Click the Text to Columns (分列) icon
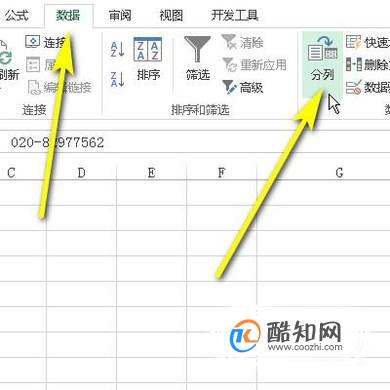The height and width of the screenshot is (390, 390). pos(322,49)
